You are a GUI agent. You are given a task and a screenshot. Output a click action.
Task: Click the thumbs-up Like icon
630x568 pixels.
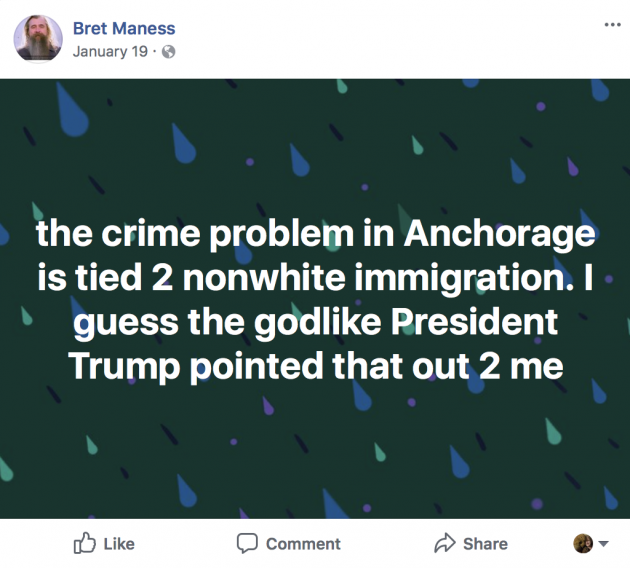(85, 543)
